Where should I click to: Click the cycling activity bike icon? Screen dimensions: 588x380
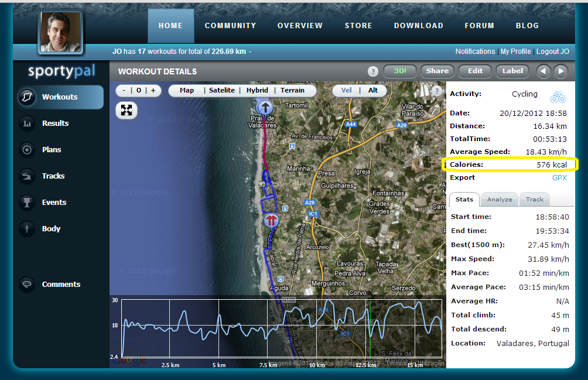pos(558,97)
